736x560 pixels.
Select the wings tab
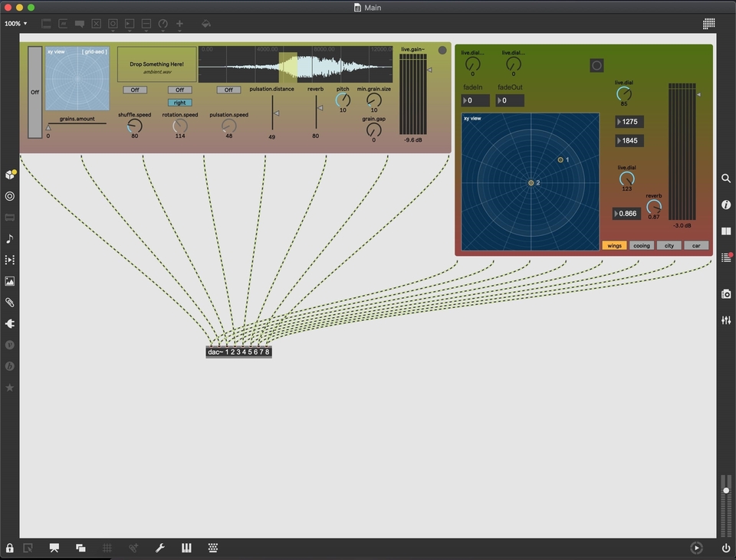[614, 246]
